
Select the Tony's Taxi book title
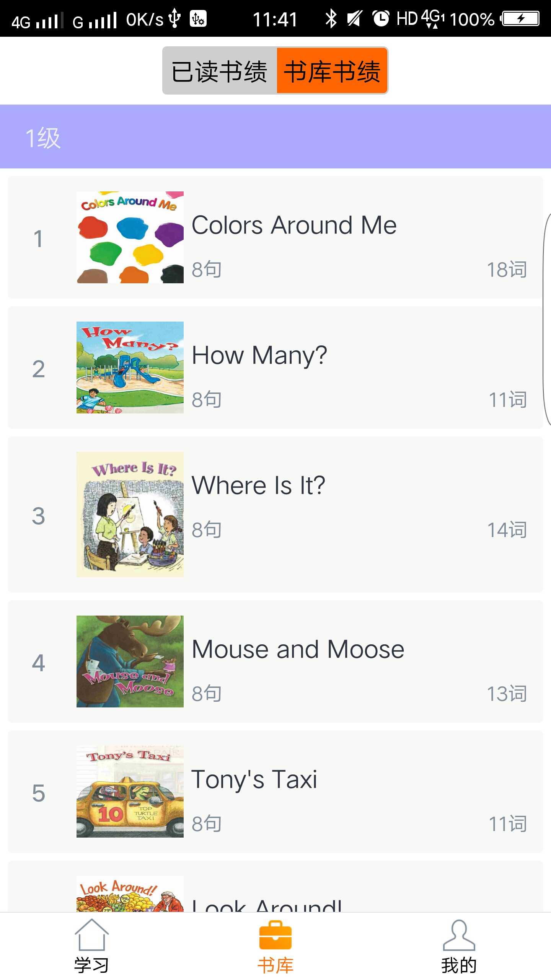[x=254, y=779]
